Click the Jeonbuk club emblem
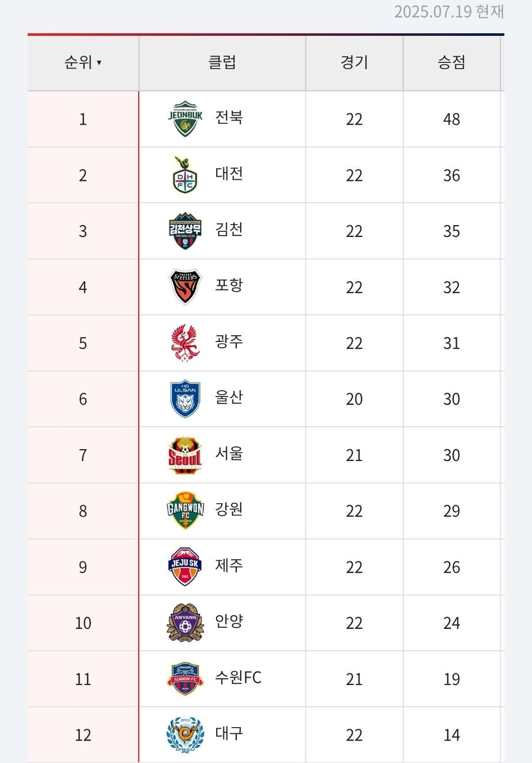Viewport: 532px width, 763px height. pyautogui.click(x=185, y=119)
